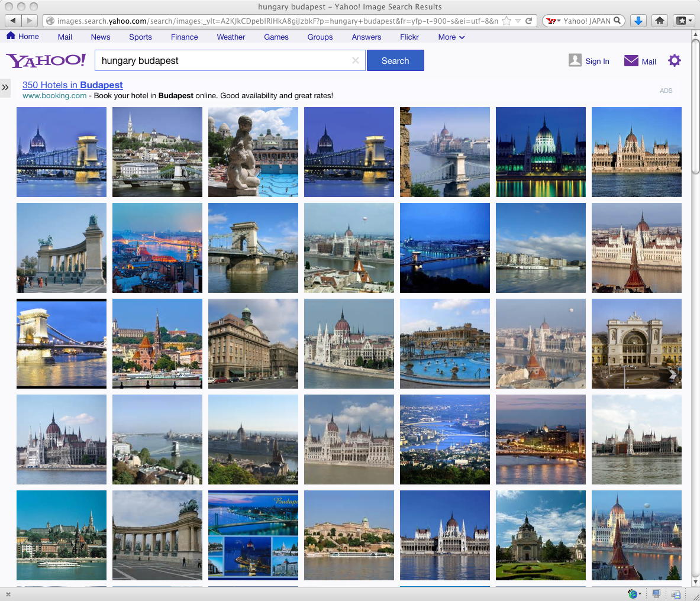Screen dimensions: 700x601
Task: Go to browser home page icon
Action: coord(659,21)
